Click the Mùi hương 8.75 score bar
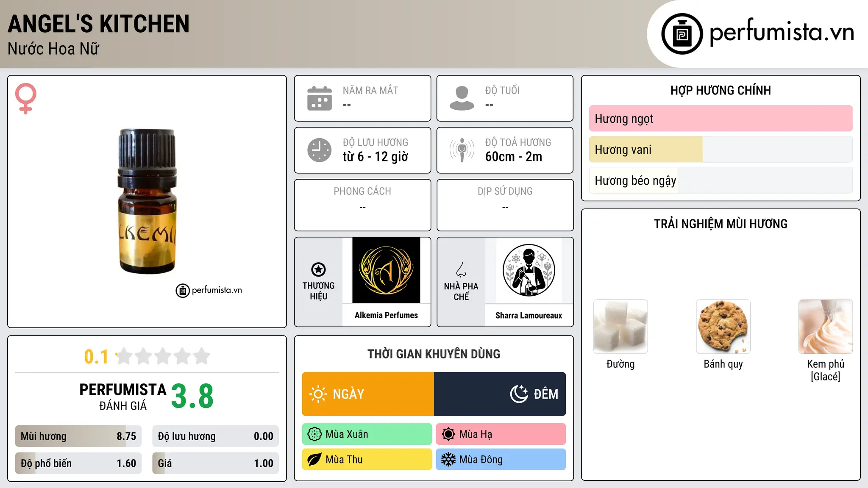Screen dimensions: 868x488 point(78,436)
